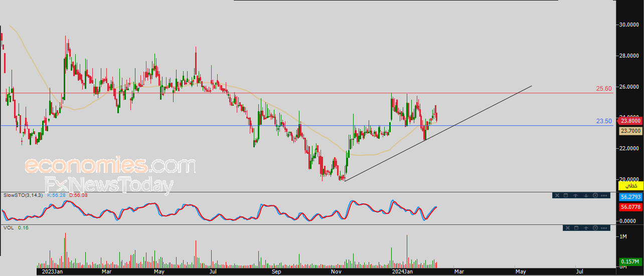Click the yellow Arabic scale-type button
Viewport: 644px width, 276px height.
pyautogui.click(x=630, y=186)
